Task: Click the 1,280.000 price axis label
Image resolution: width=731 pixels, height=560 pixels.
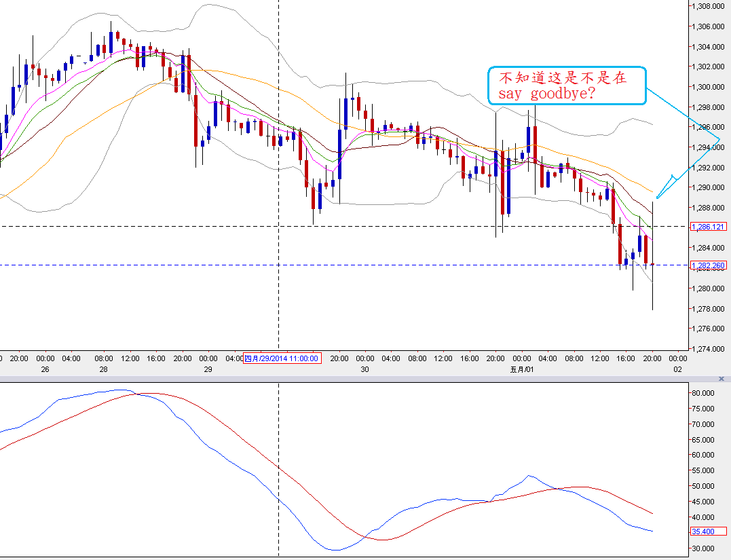Action: pos(708,288)
